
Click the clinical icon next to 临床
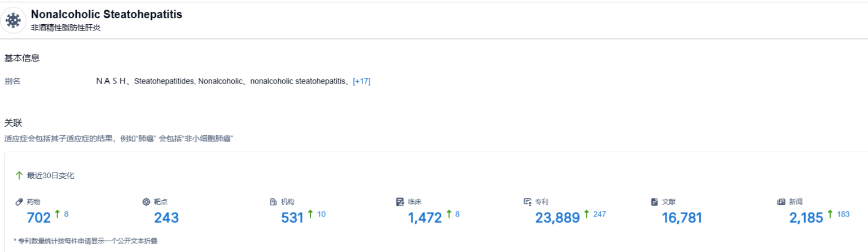point(400,202)
